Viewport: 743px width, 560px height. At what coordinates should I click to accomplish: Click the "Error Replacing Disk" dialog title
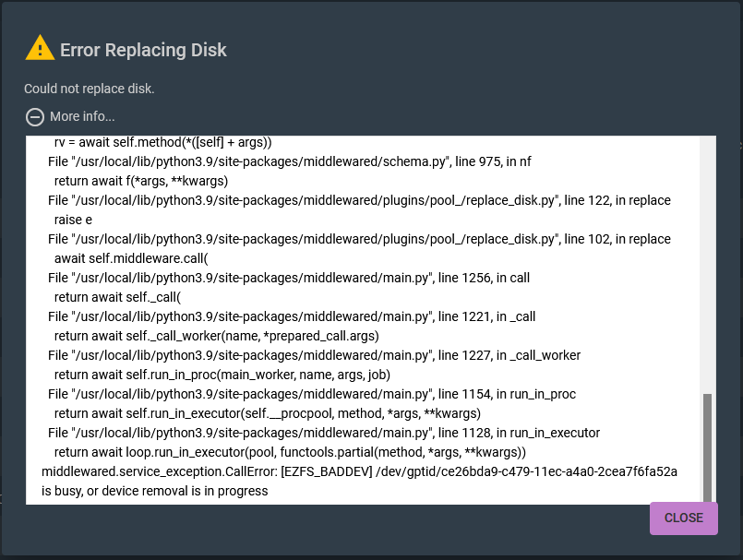click(x=143, y=50)
